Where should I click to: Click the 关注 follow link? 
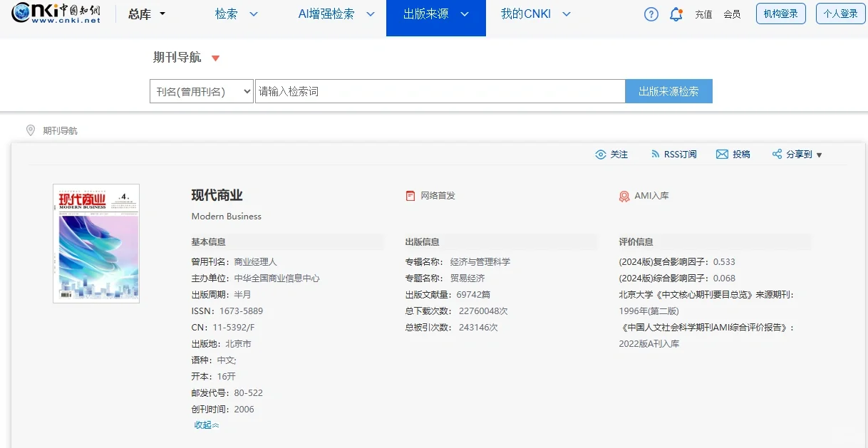619,155
